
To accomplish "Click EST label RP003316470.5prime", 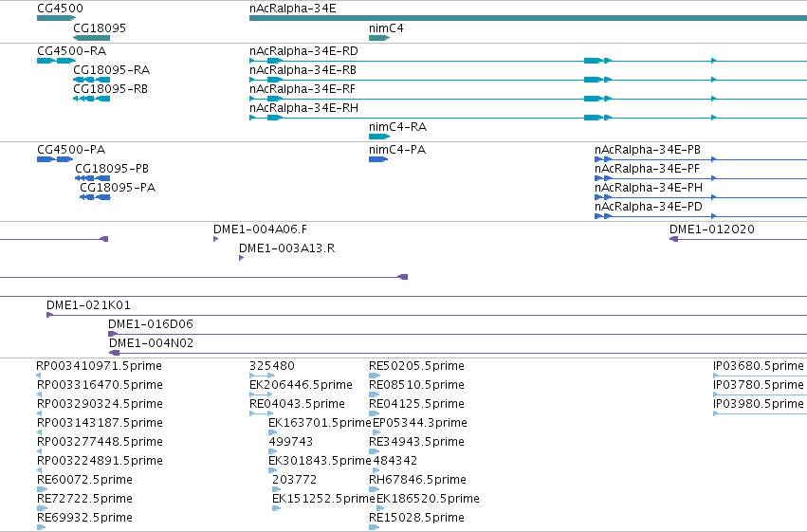I will coord(100,385).
